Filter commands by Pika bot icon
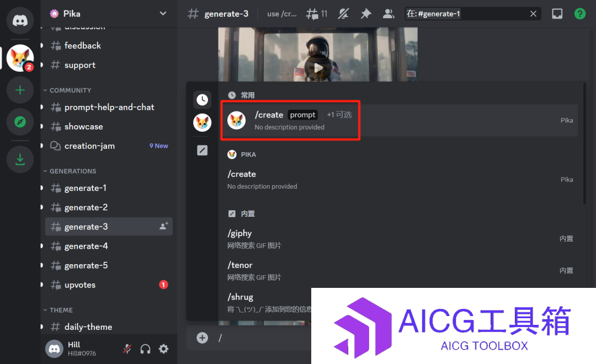This screenshot has width=596, height=364. [x=202, y=123]
